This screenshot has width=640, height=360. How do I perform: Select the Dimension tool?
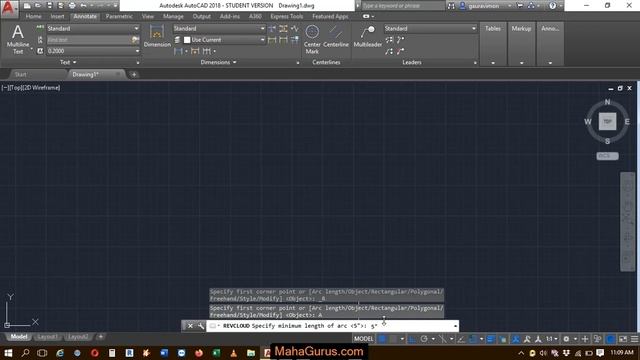[x=157, y=36]
